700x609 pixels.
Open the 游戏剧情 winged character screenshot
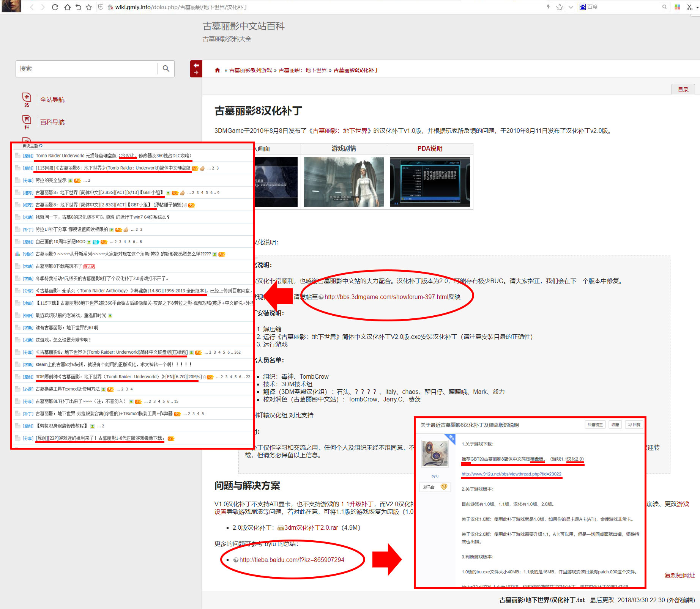pyautogui.click(x=344, y=182)
